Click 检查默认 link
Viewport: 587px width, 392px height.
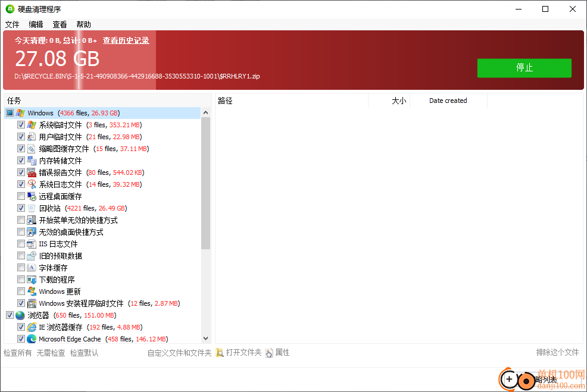pyautogui.click(x=84, y=353)
